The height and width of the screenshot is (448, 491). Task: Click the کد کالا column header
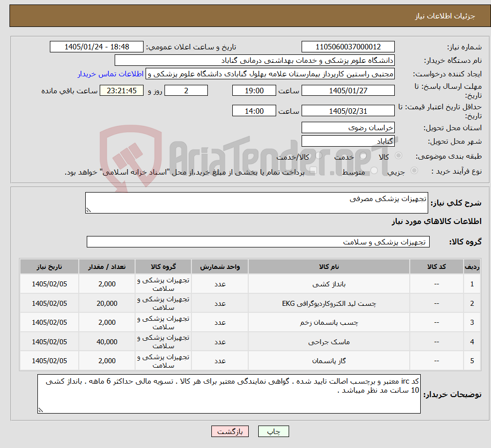(x=437, y=266)
